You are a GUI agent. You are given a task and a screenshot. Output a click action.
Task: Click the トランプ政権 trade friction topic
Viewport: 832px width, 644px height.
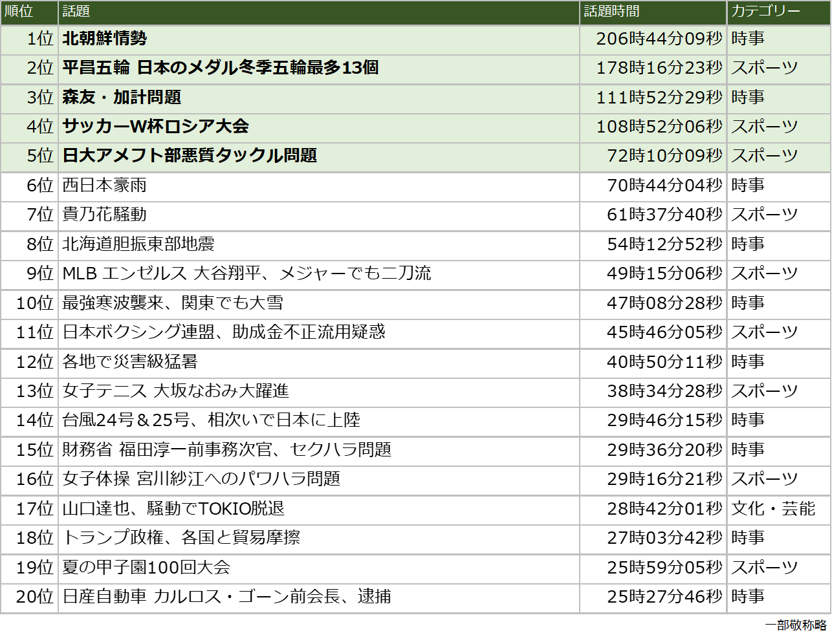pyautogui.click(x=181, y=538)
